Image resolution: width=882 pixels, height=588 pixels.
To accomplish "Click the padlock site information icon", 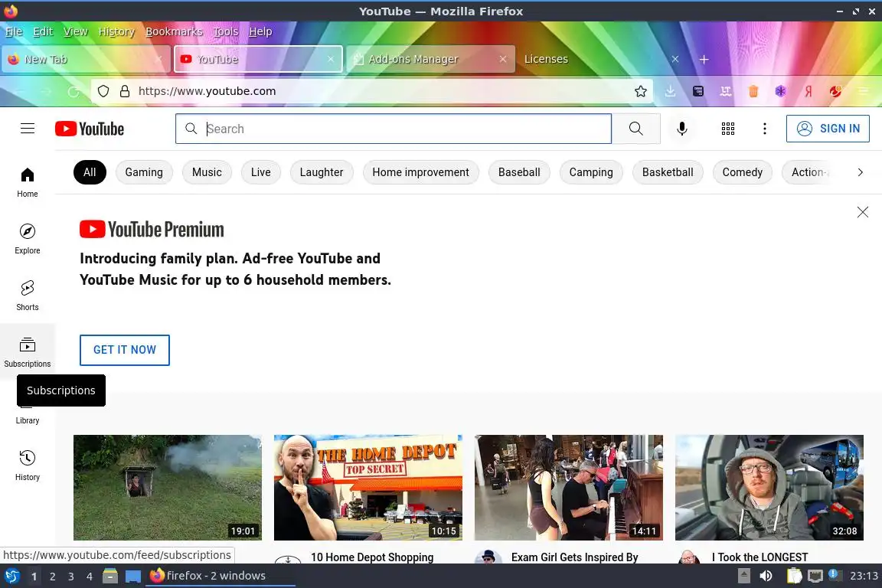I will 125,91.
